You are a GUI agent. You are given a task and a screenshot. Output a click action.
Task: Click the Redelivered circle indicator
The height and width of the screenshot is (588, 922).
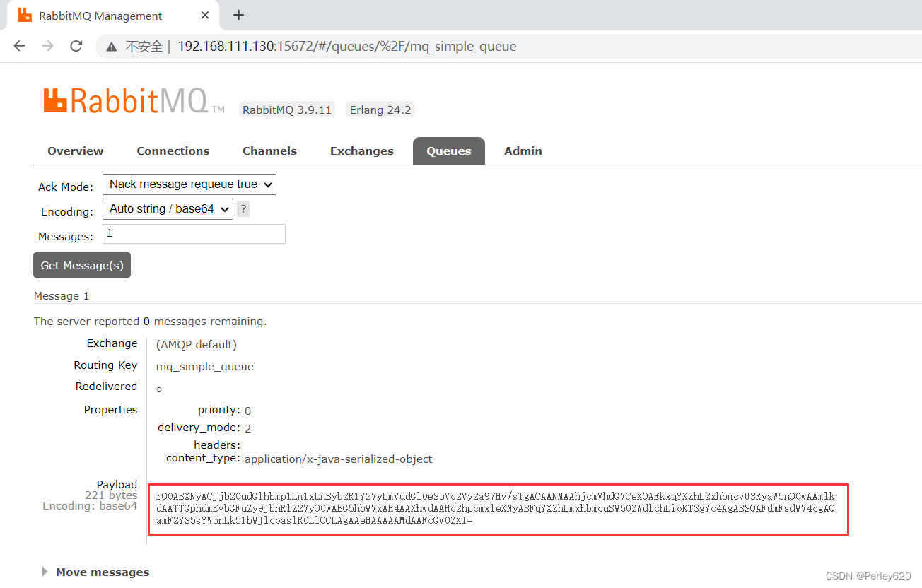(159, 389)
